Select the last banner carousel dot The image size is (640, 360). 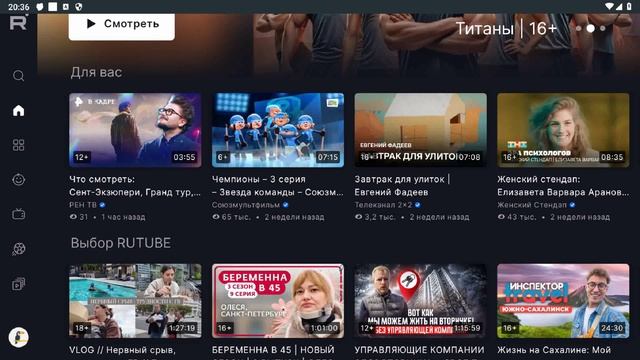tap(603, 29)
